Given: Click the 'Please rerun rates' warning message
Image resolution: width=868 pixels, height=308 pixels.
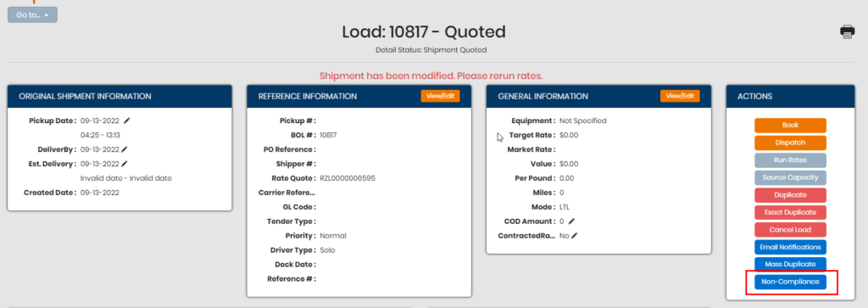Looking at the screenshot, I should click(431, 76).
